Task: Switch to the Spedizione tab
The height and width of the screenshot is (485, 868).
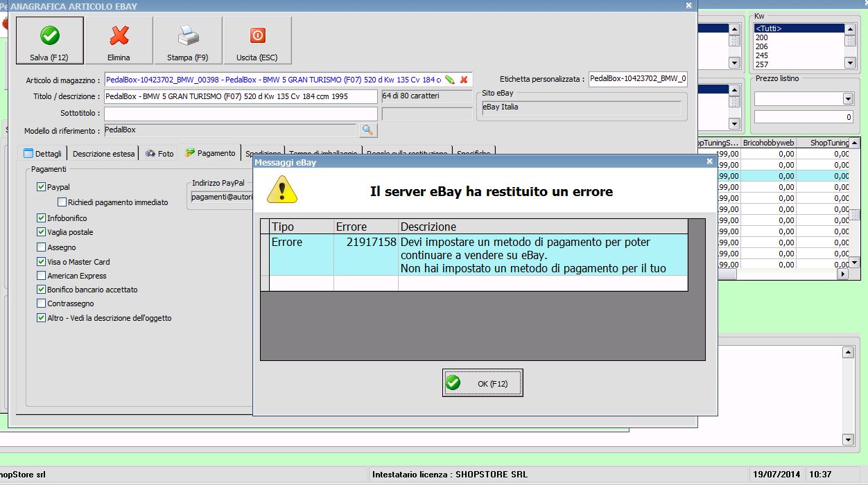Action: pos(263,153)
